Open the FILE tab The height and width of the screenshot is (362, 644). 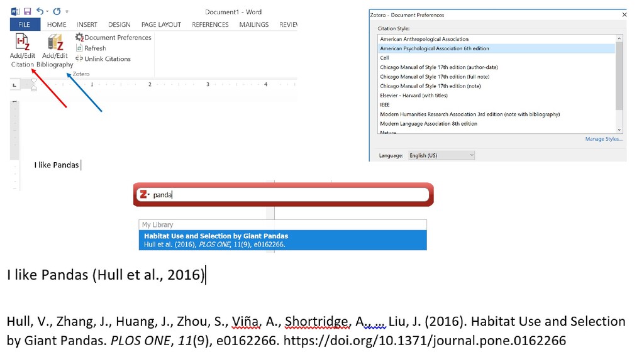[25, 25]
